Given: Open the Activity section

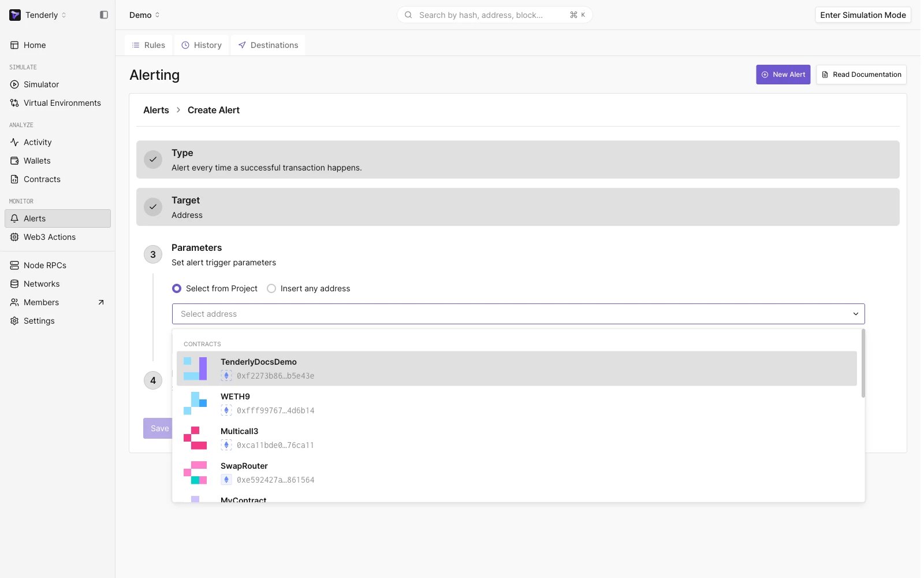Looking at the screenshot, I should click(58, 142).
